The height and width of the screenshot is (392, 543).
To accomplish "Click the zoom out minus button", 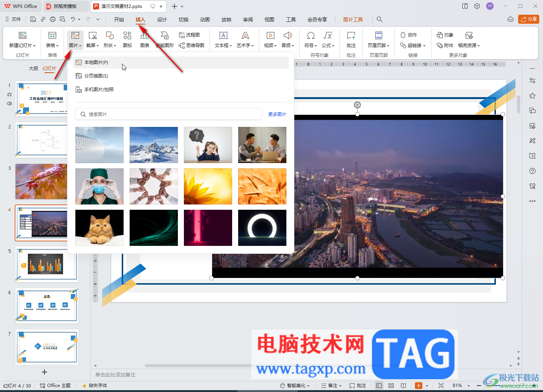I will coord(479,386).
